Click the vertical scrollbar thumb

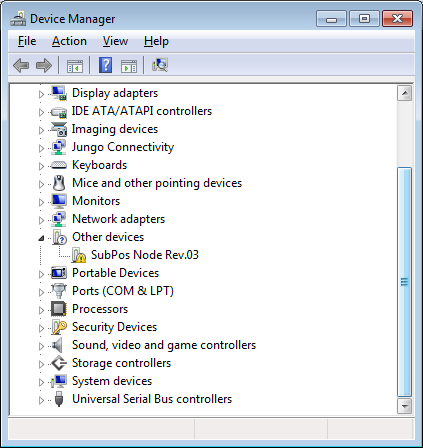coord(404,282)
